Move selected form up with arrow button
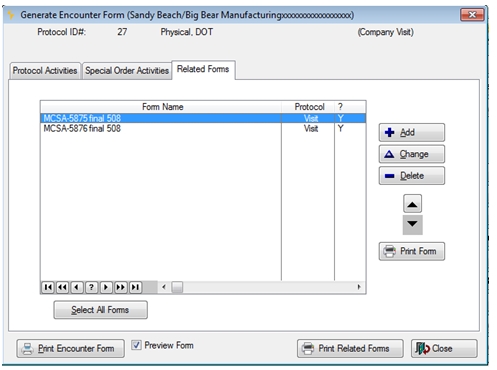This screenshot has width=497, height=370. (413, 204)
